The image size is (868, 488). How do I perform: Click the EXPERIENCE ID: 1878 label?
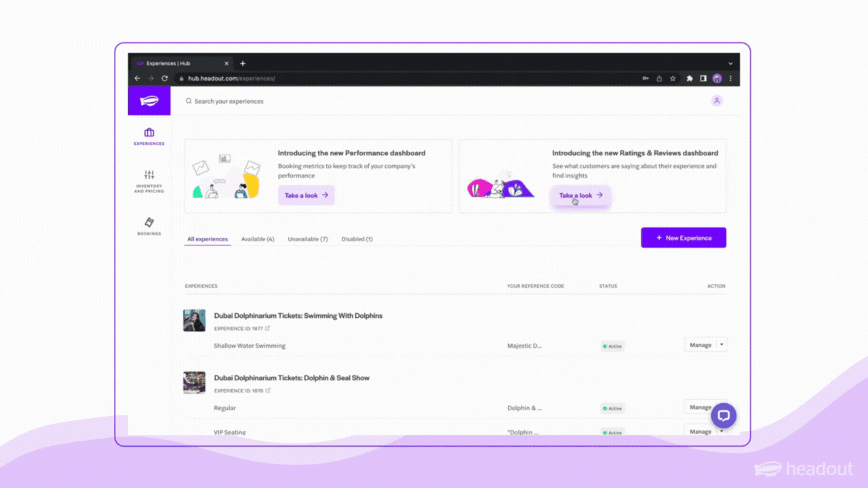pyautogui.click(x=238, y=391)
